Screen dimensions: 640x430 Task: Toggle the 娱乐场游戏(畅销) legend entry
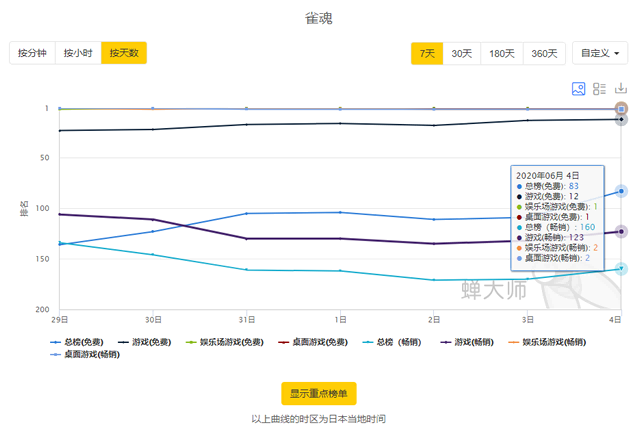pyautogui.click(x=547, y=342)
